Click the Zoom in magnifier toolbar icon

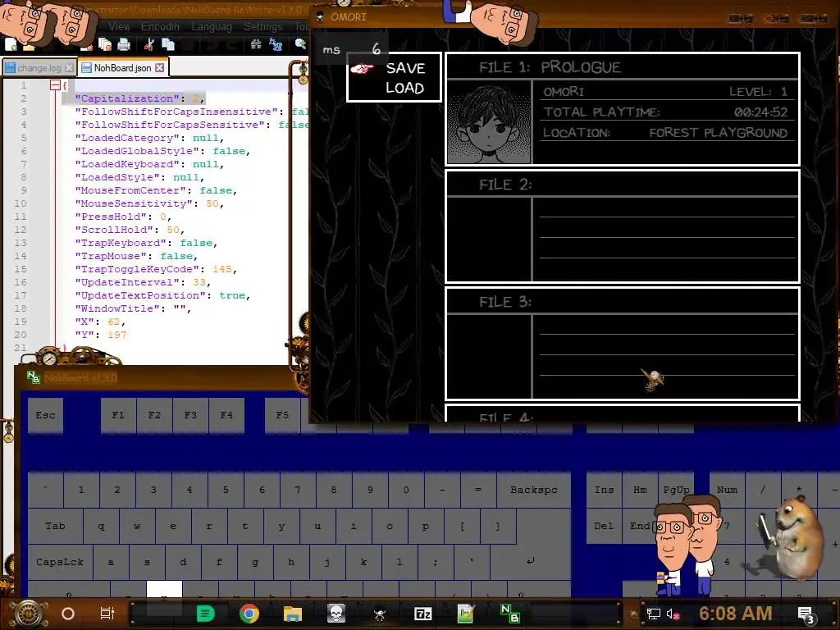click(300, 45)
